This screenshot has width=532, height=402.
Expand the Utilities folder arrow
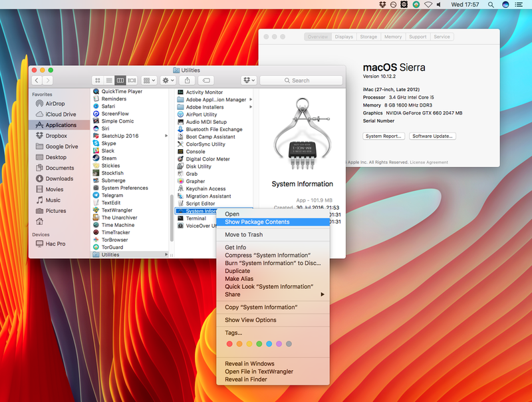tap(166, 254)
